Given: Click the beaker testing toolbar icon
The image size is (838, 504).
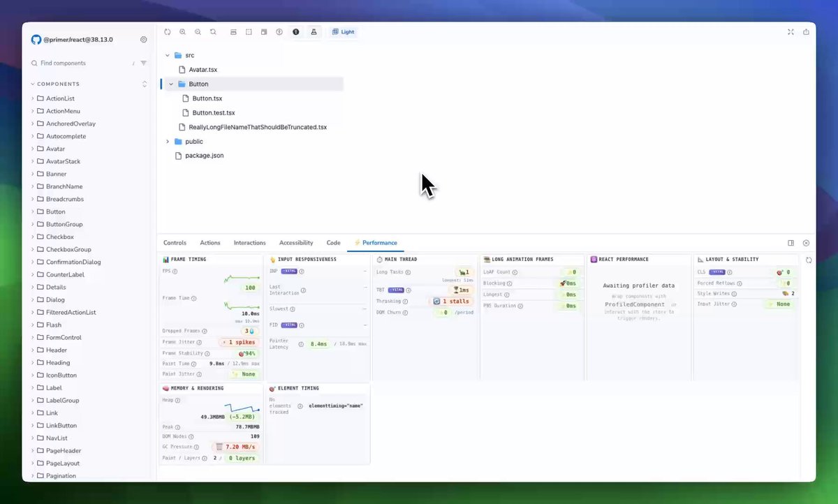Looking at the screenshot, I should pos(314,32).
